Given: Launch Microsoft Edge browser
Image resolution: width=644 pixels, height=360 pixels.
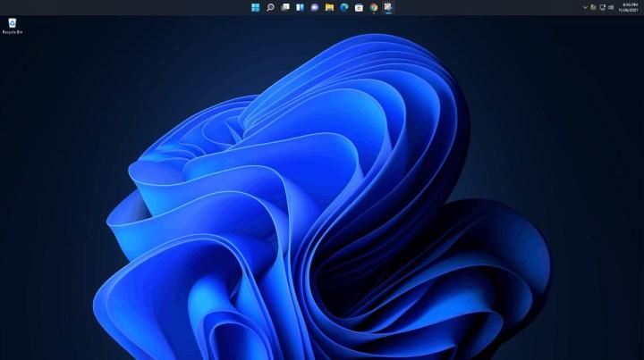Looking at the screenshot, I should 343,7.
